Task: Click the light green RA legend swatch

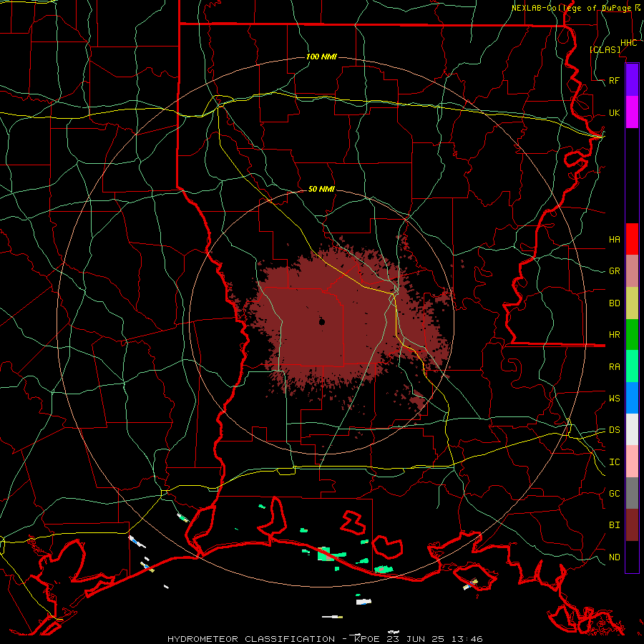Action: (x=632, y=366)
